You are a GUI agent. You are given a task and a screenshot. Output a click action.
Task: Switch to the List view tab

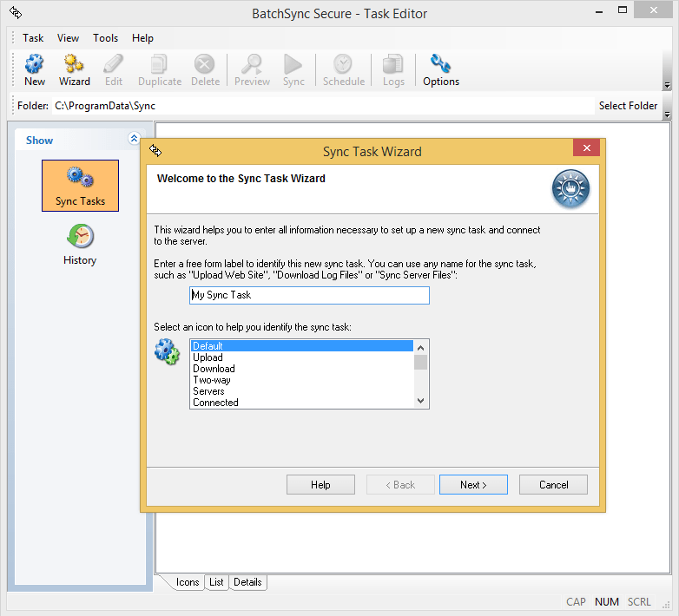click(x=216, y=582)
